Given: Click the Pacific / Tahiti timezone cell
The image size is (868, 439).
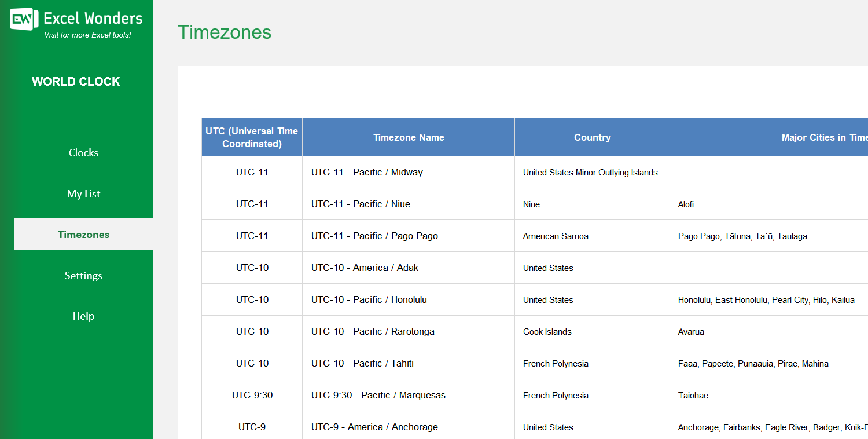Looking at the screenshot, I should pos(362,363).
